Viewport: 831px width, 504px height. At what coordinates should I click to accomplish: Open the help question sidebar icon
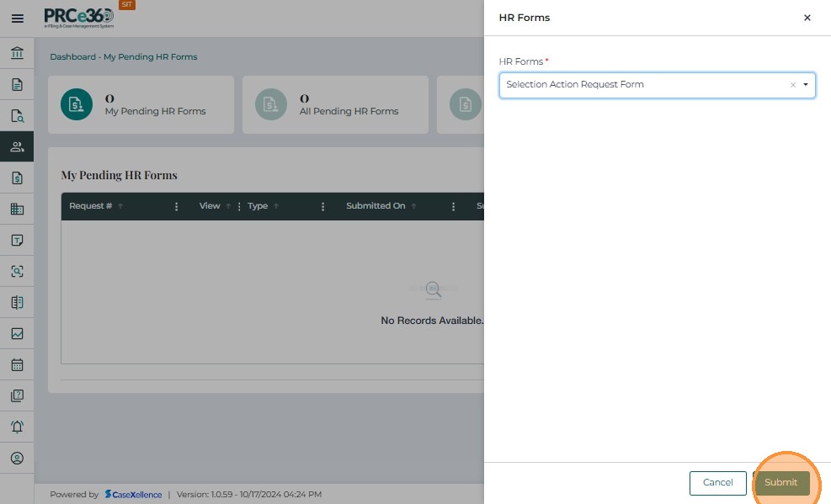[17, 395]
